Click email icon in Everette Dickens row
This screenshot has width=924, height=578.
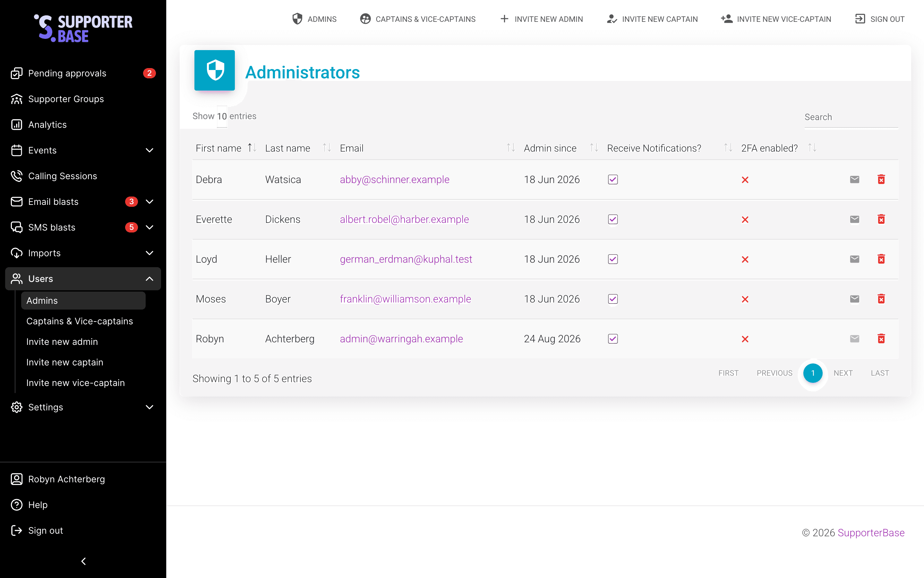tap(854, 219)
